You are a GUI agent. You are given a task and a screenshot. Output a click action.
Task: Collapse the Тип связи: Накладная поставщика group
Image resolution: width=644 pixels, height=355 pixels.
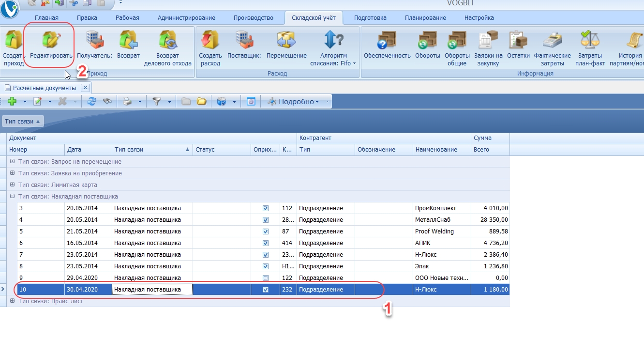tap(13, 197)
